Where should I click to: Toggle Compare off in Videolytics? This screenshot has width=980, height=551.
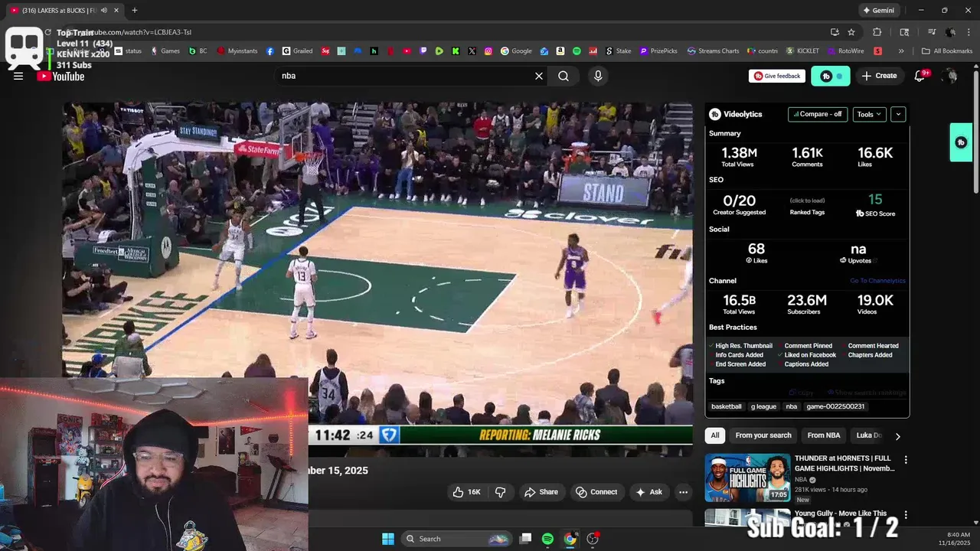point(817,114)
